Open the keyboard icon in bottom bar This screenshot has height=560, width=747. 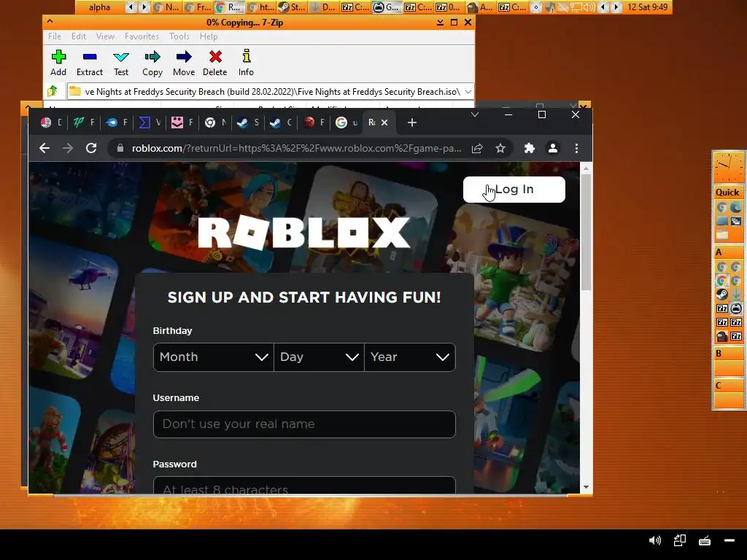(705, 540)
